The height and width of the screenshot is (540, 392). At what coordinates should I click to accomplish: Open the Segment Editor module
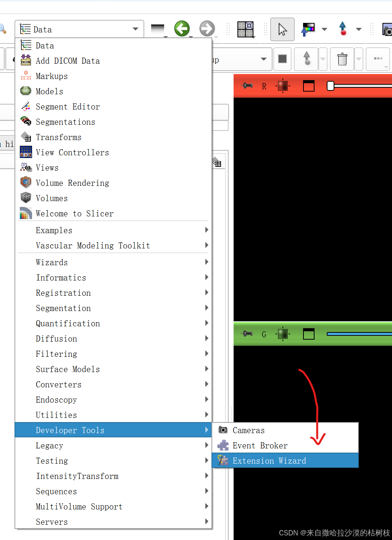point(113,106)
